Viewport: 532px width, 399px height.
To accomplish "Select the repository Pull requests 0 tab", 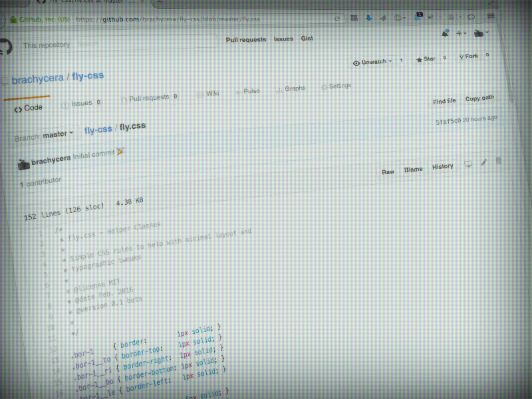I will pyautogui.click(x=149, y=98).
